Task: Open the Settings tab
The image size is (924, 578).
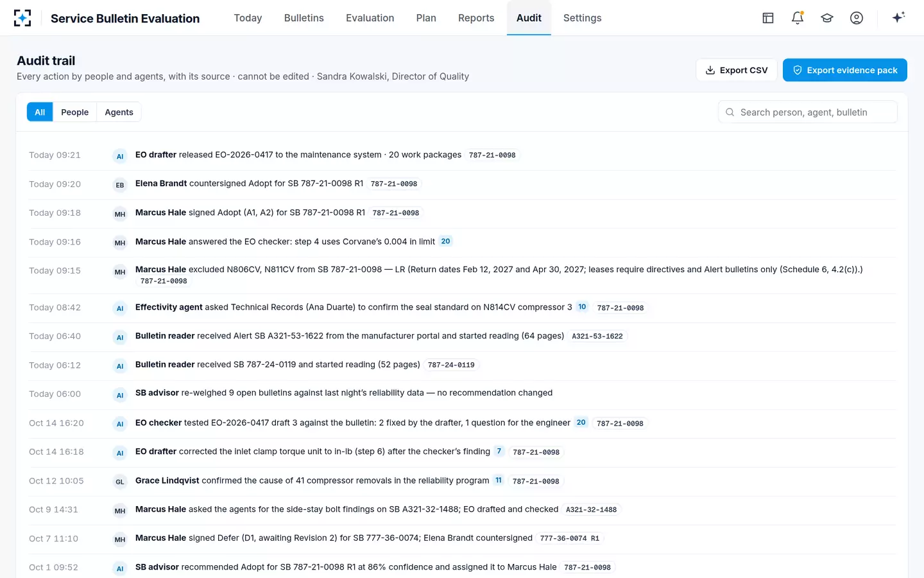Action: [x=583, y=18]
